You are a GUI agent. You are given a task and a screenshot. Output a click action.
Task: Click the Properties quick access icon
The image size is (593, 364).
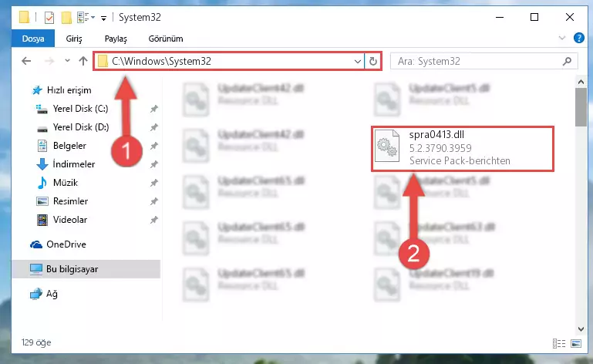49,18
